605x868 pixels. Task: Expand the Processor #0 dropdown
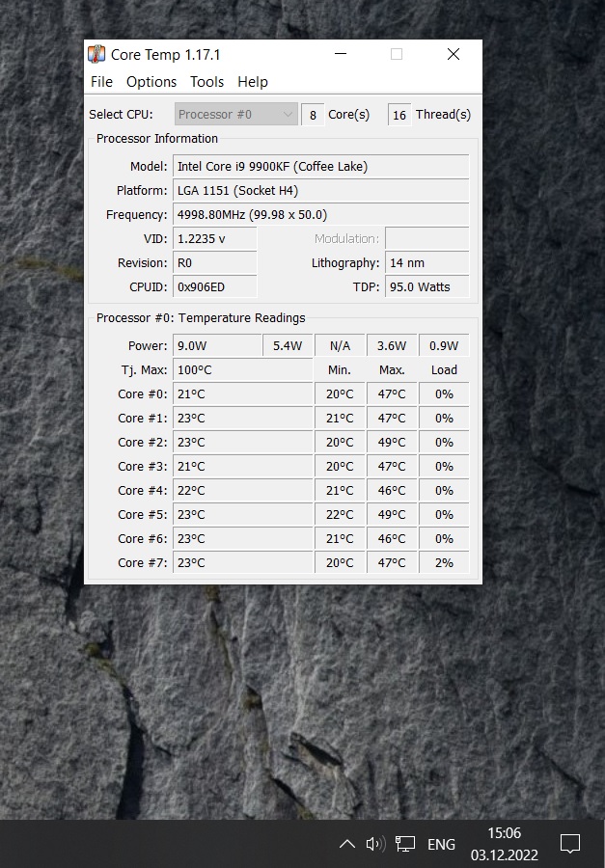click(236, 115)
